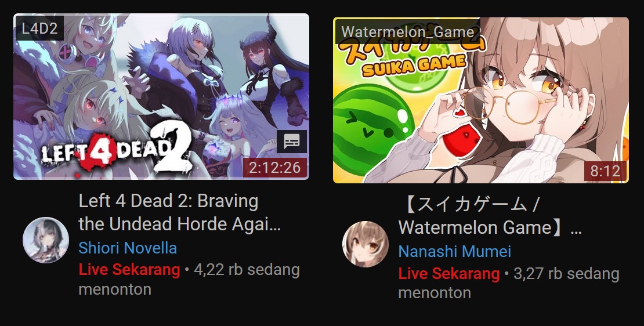Click the 8:12 duration badge
This screenshot has height=326, width=644.
click(605, 171)
